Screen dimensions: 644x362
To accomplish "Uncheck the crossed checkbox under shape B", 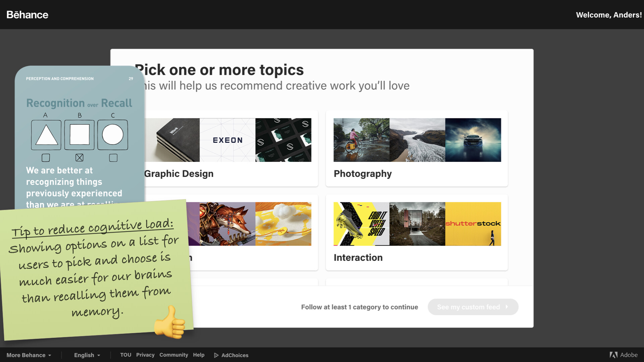I will click(x=79, y=158).
